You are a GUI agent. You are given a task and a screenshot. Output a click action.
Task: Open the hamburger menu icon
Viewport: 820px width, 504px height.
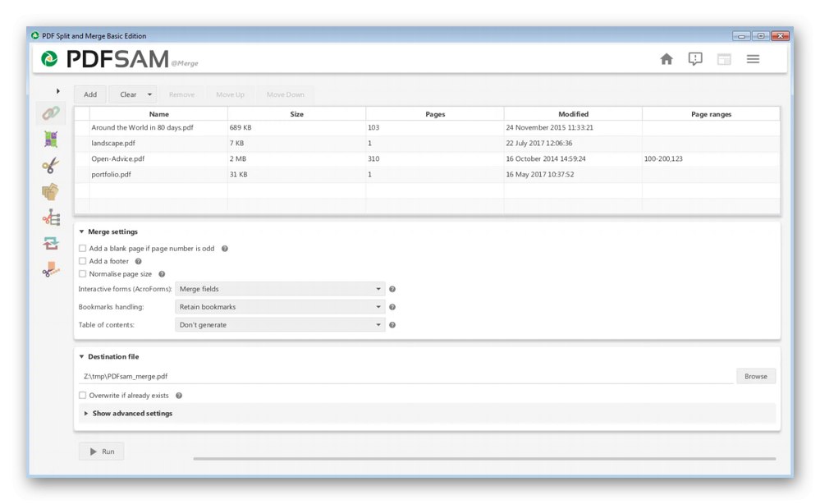pos(753,59)
